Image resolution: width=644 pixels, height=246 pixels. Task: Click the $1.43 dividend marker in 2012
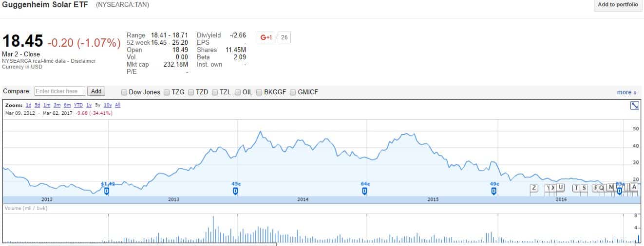[107, 191]
